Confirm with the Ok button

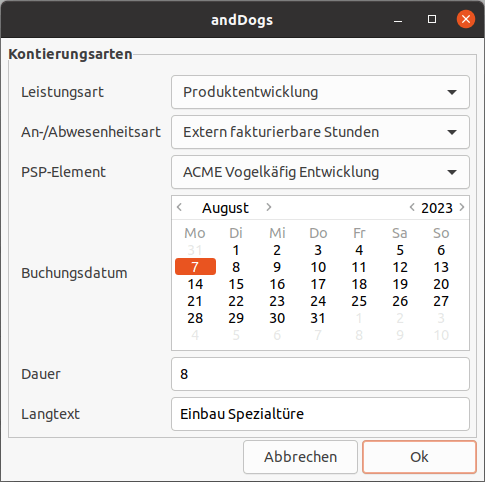click(419, 457)
